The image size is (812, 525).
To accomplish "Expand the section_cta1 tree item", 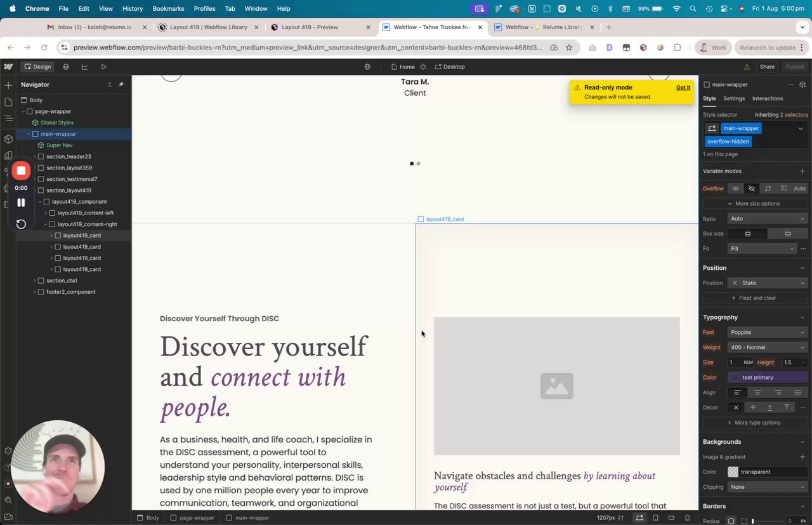I will click(34, 281).
